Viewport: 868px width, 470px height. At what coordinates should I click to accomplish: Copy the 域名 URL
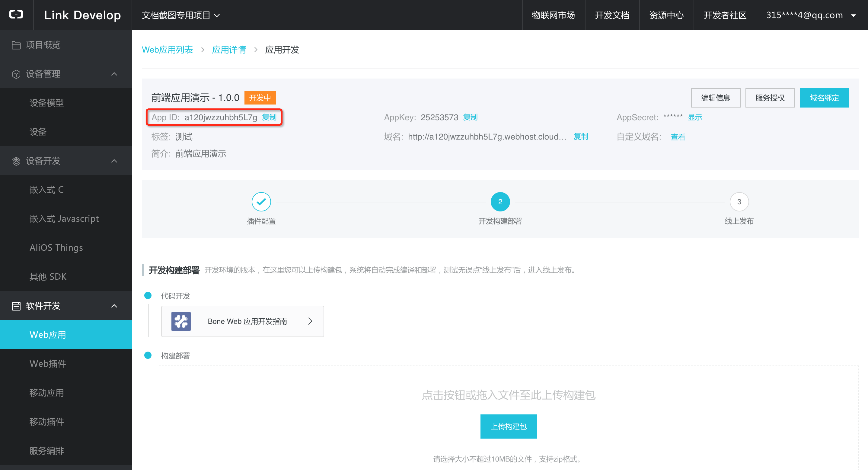pos(581,137)
